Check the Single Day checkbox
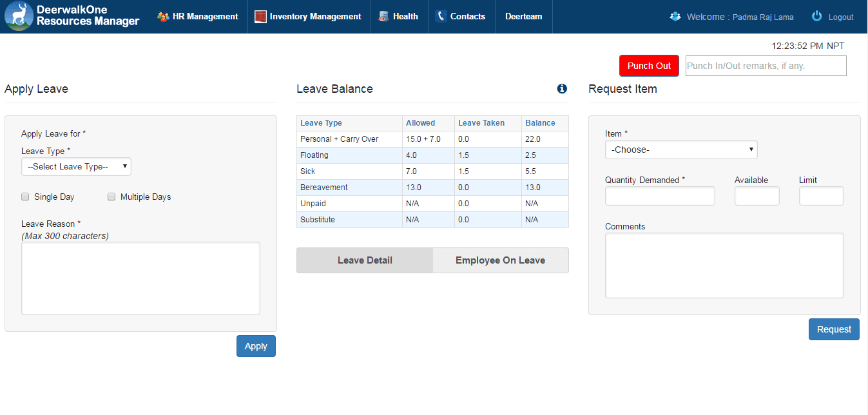The width and height of the screenshot is (868, 415). (x=25, y=197)
